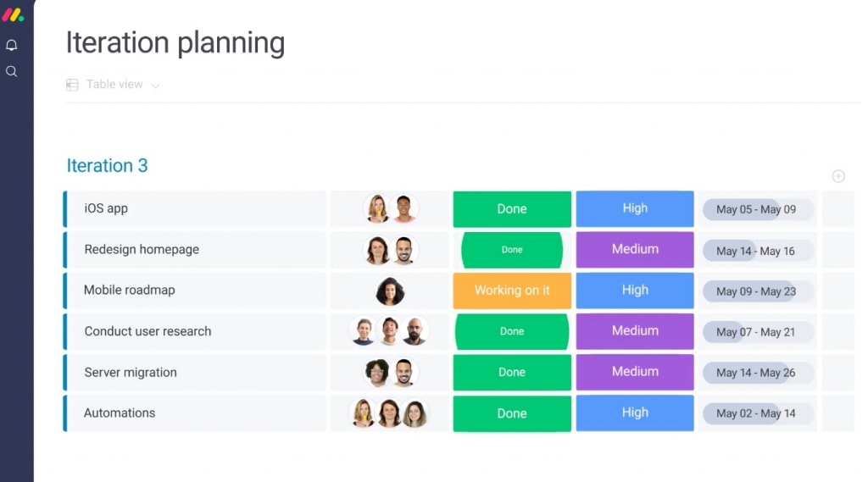Click Medium priority for Conduct user research

tap(635, 331)
